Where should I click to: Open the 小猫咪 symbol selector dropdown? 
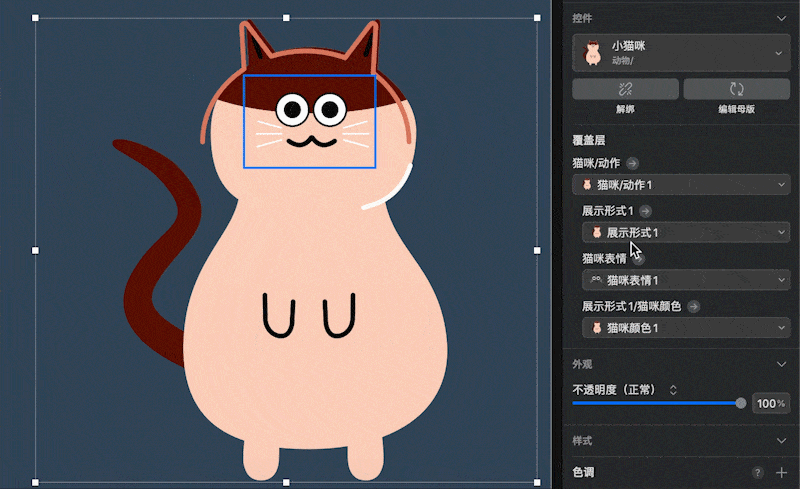[682, 53]
